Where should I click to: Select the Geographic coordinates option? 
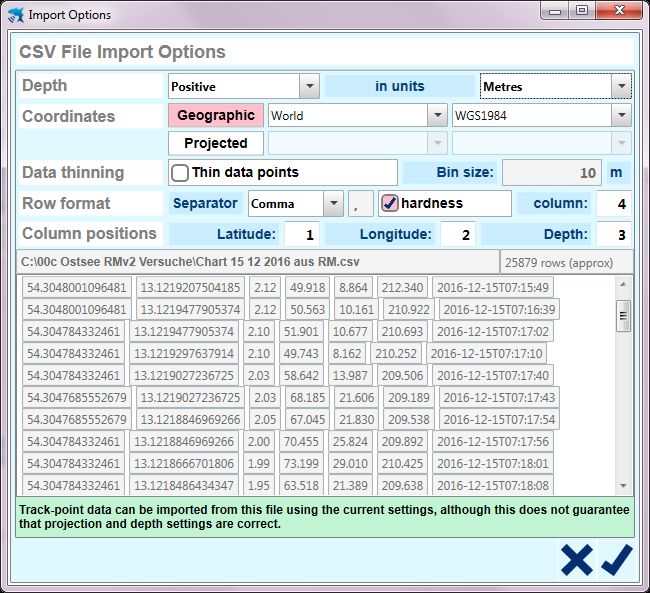216,115
